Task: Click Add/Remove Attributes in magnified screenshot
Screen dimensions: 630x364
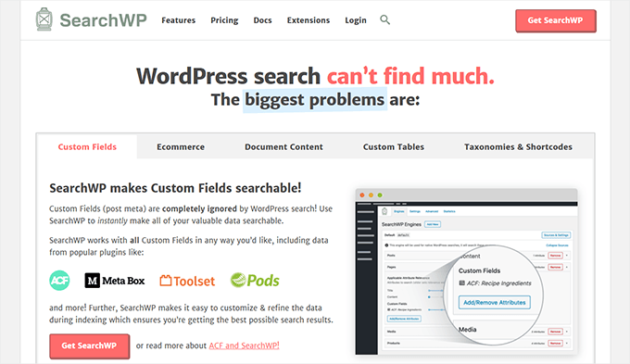Action: pyautogui.click(x=494, y=302)
